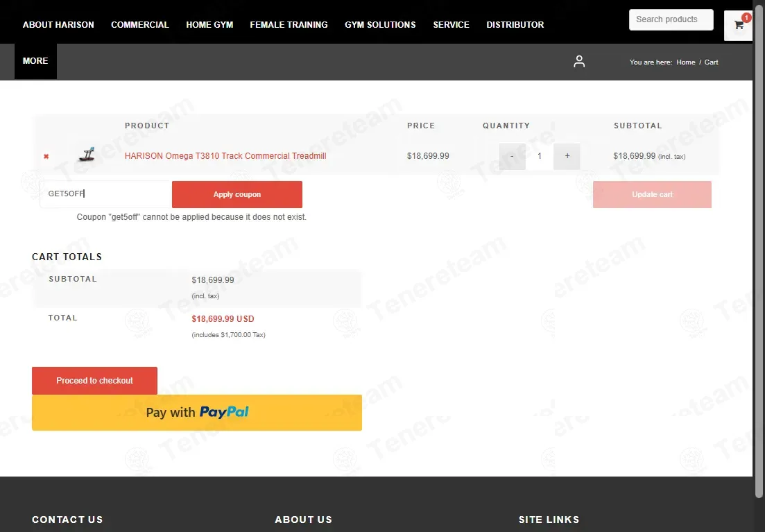Apply the coupon code
765x532 pixels.
pyautogui.click(x=237, y=194)
